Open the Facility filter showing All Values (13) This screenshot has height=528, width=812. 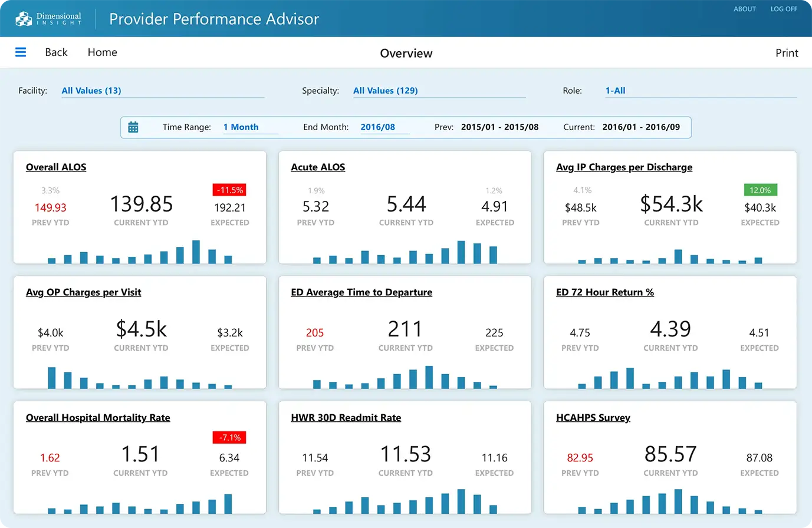[x=91, y=90]
